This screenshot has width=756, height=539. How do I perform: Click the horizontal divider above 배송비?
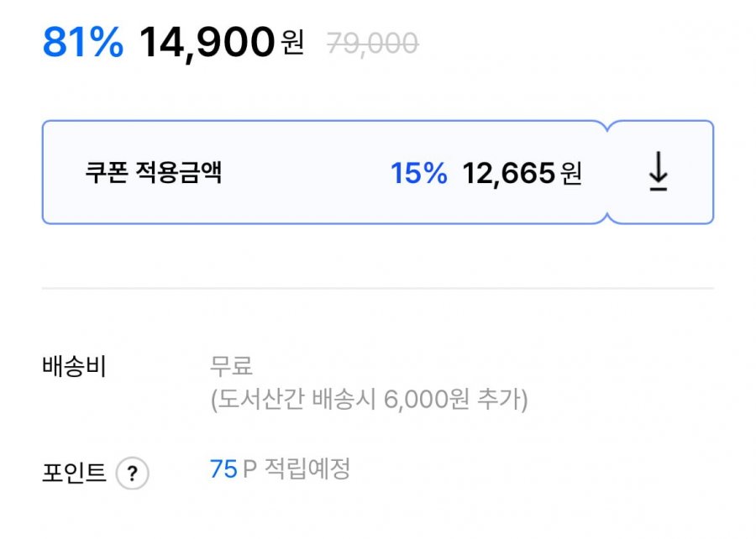point(378,288)
